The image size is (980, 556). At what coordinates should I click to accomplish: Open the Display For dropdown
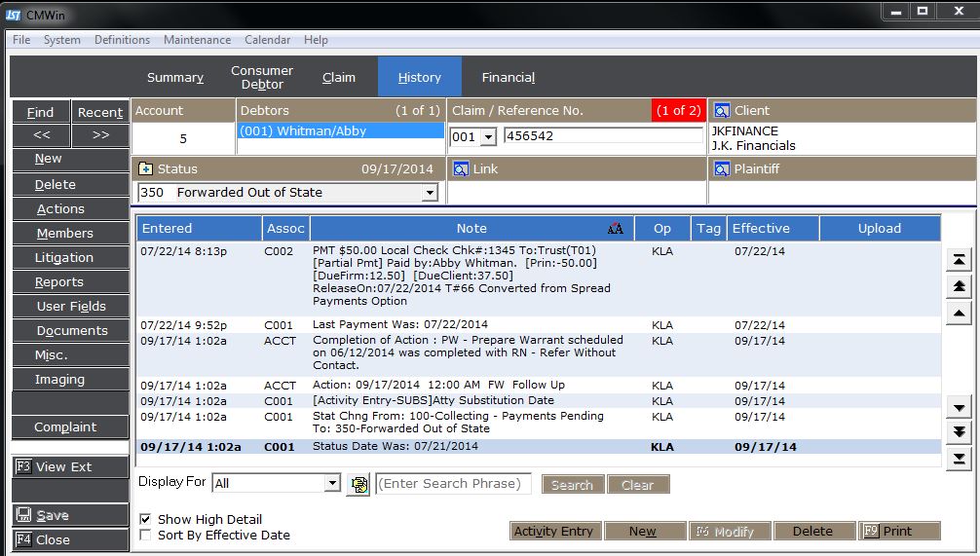(x=331, y=484)
